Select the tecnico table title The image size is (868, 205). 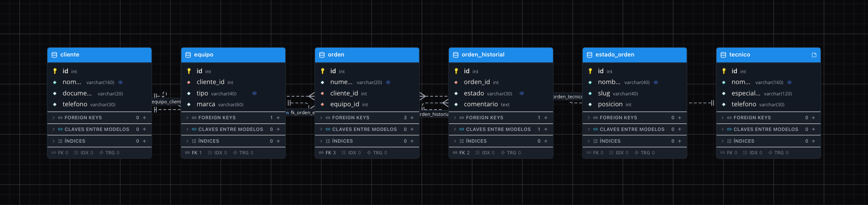pos(740,55)
